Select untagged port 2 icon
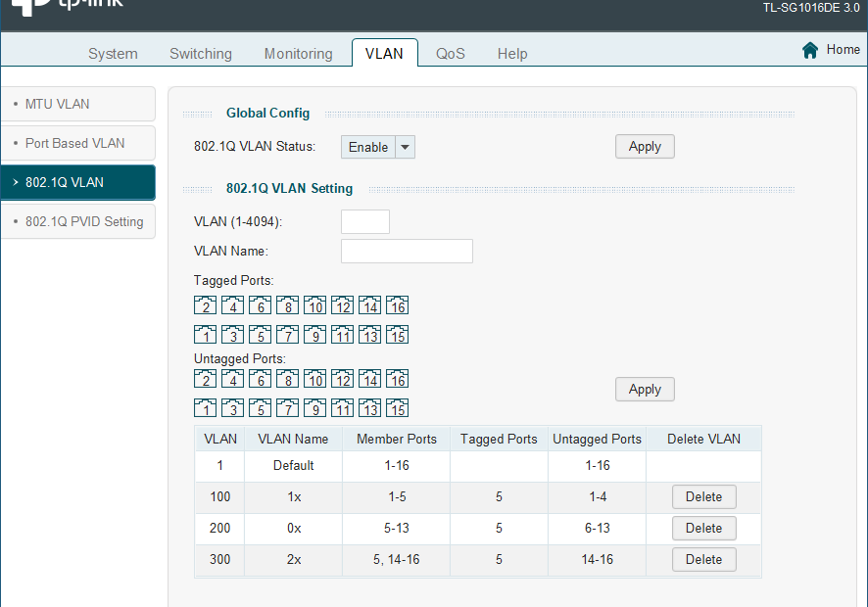This screenshot has width=868, height=607. coord(206,379)
